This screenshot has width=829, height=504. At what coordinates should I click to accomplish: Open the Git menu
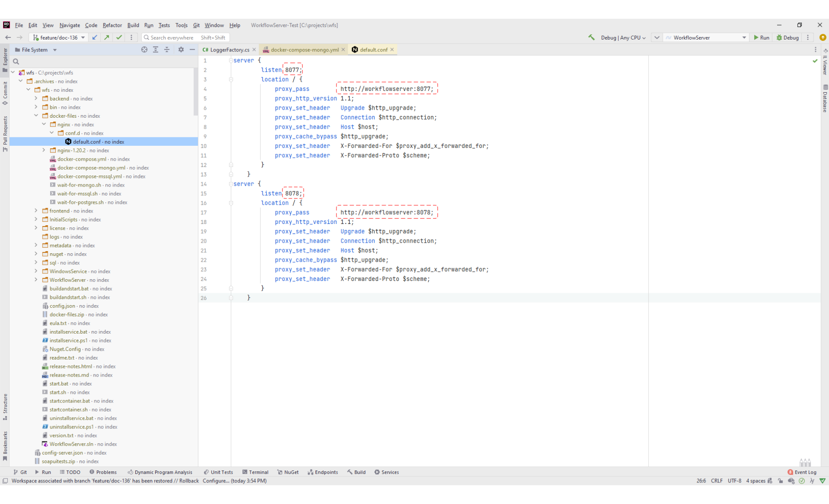196,25
